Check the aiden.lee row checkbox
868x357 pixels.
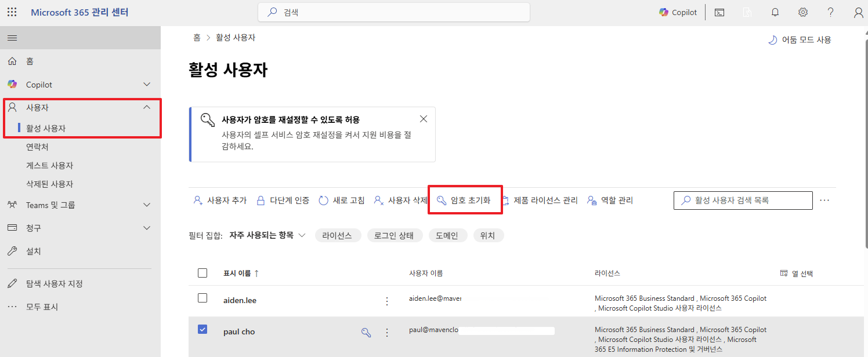click(x=202, y=298)
